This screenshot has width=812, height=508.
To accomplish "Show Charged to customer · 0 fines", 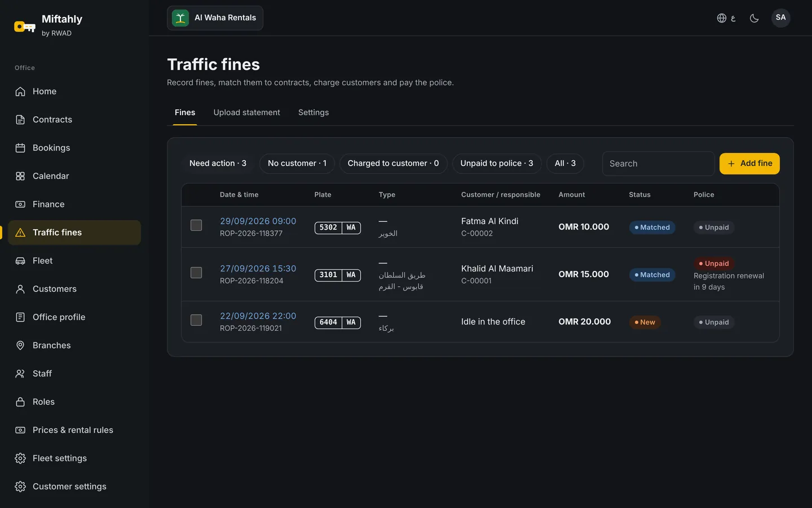I will point(393,164).
